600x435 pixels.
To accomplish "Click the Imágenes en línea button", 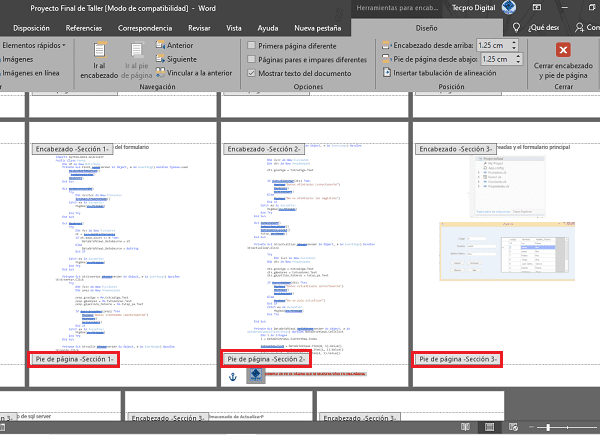I will 32,73.
